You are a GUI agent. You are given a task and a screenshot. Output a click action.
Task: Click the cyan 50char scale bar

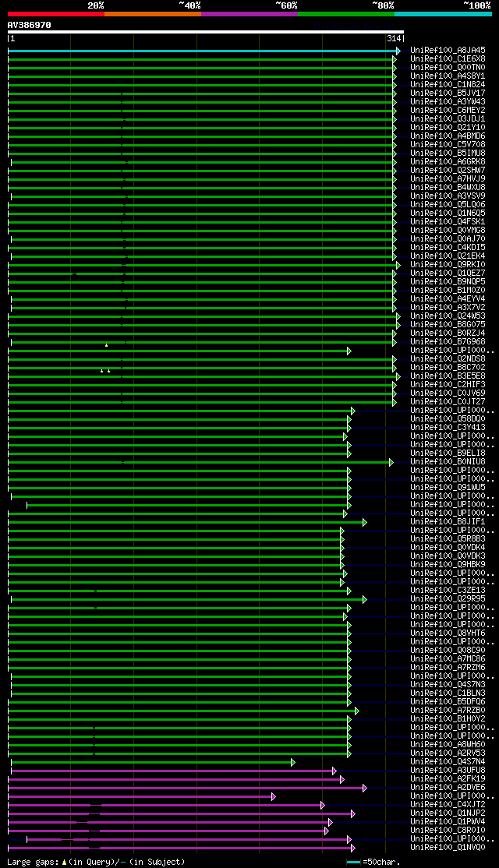point(353,862)
